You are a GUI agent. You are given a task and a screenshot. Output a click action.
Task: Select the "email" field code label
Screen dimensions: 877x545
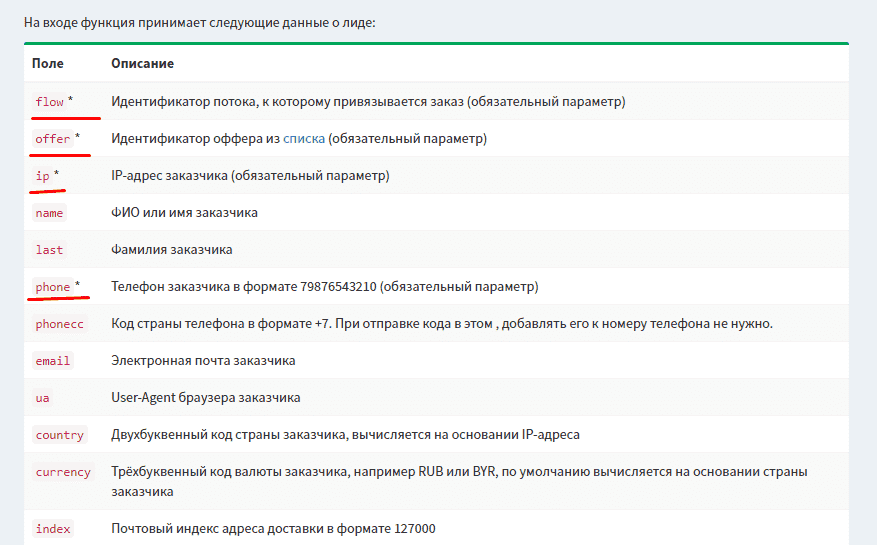point(52,361)
